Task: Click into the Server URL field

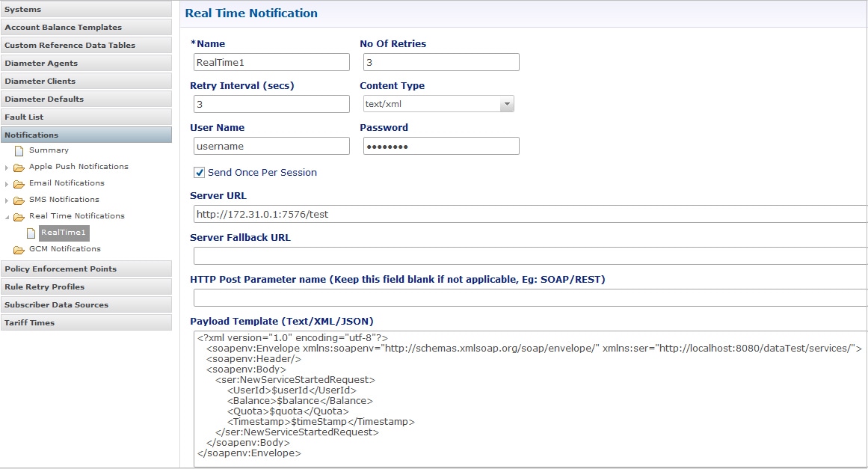Action: tap(523, 215)
